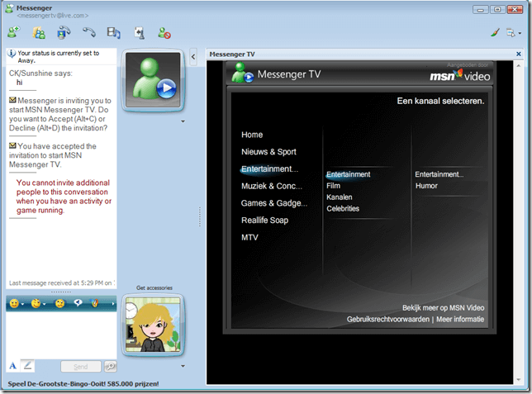532x394 pixels.
Task: Open options below the avatar picture
Action: click(182, 366)
